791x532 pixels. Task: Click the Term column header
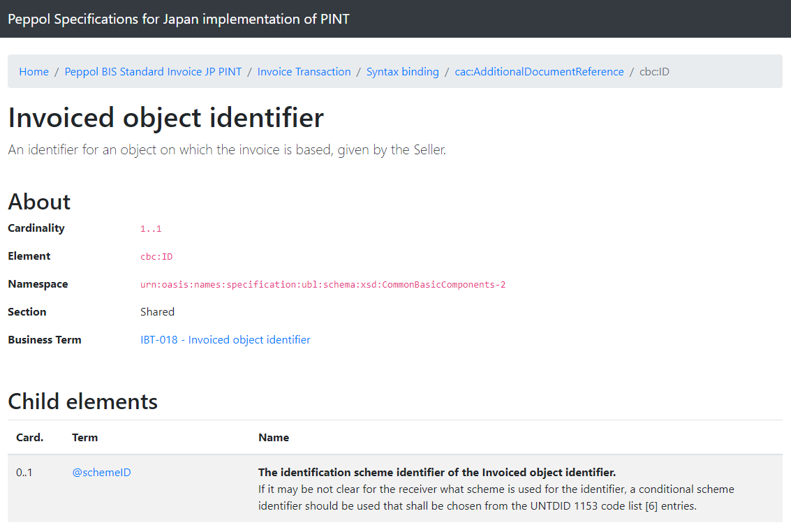(84, 438)
